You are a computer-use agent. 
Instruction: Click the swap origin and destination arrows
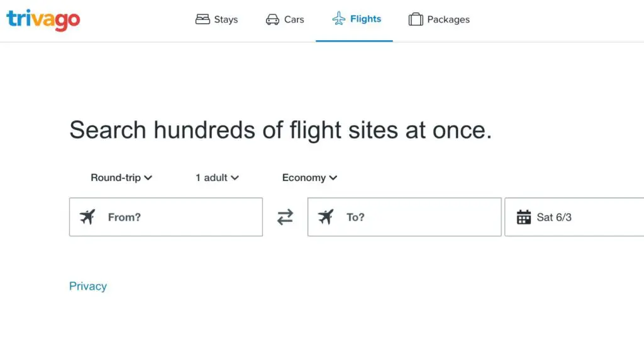coord(285,217)
